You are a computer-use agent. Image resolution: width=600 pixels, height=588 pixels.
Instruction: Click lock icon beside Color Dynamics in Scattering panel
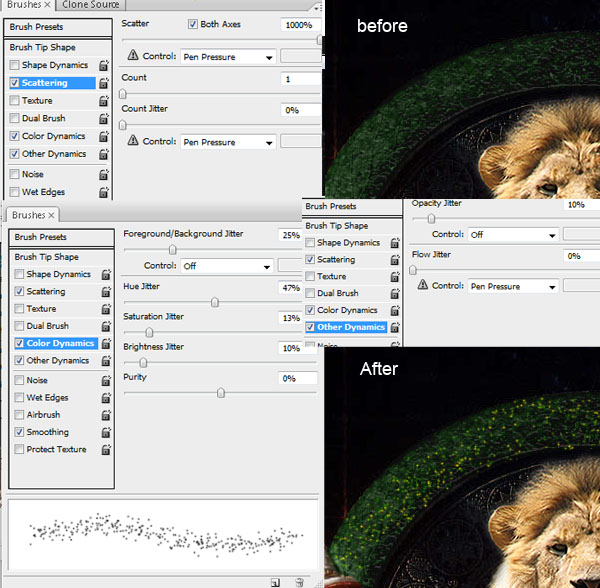pos(104,136)
